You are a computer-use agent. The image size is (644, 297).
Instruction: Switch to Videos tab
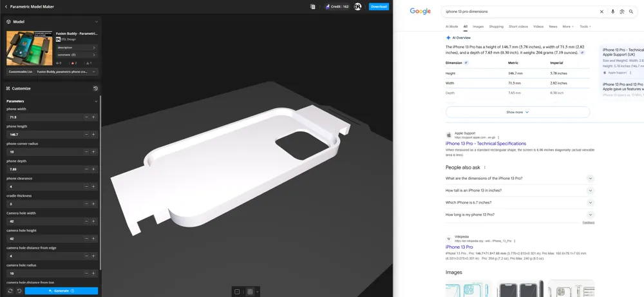pos(538,26)
